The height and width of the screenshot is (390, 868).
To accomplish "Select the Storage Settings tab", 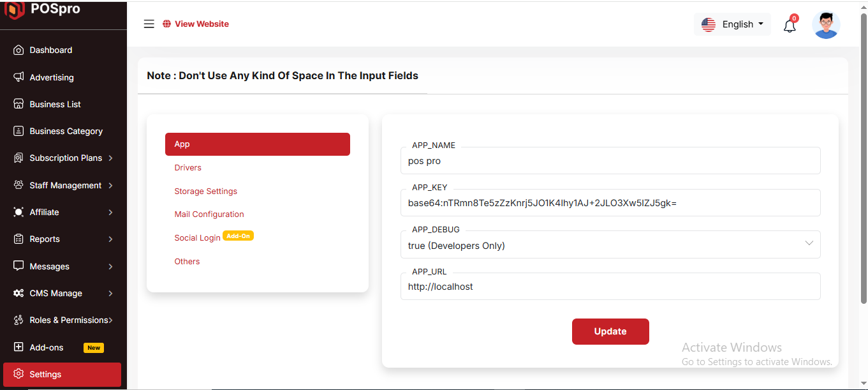I will (x=205, y=191).
